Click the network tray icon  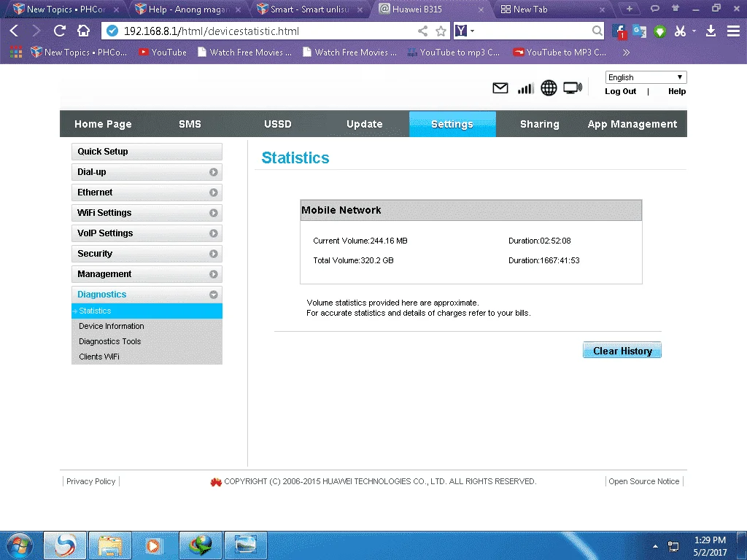[673, 546]
